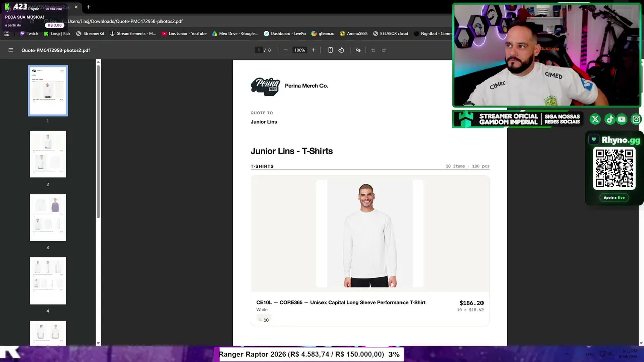Screen dimensions: 644x362
Task: Zoom out of the PDF document
Action: point(286,50)
